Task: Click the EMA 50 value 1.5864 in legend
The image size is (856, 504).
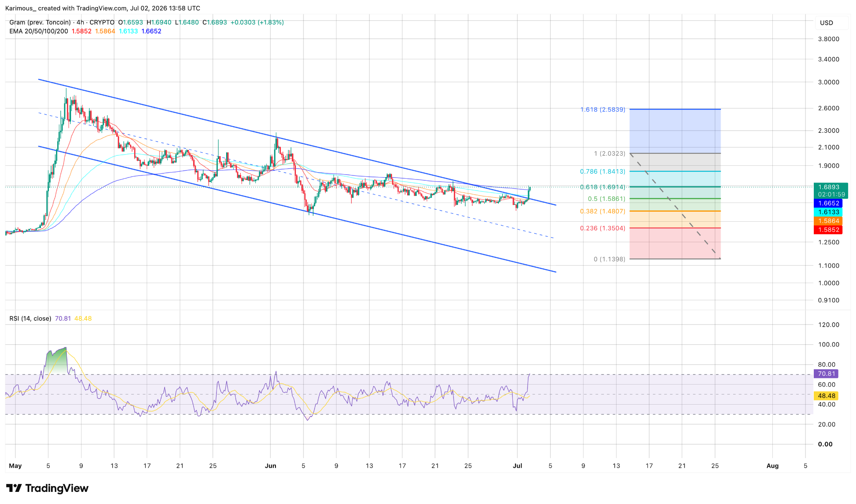Action: (105, 31)
